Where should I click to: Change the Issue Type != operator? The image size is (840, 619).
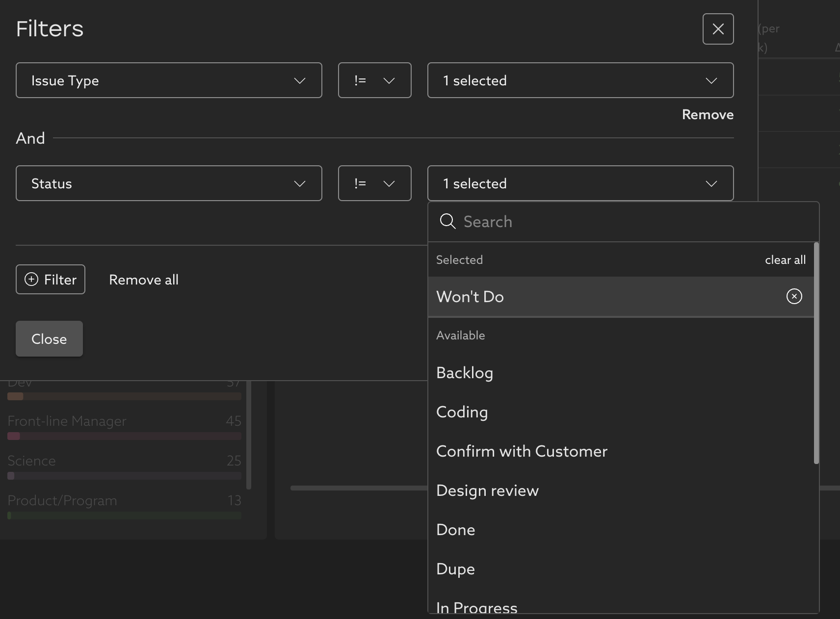[374, 80]
